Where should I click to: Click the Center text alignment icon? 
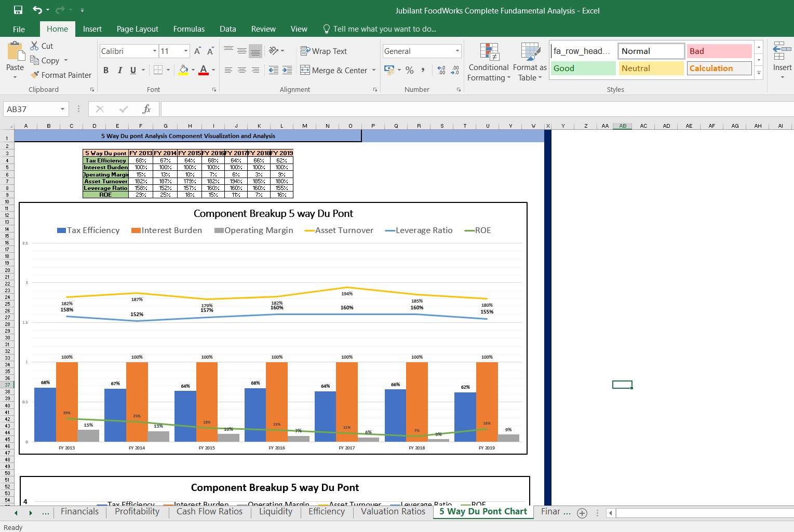pos(242,70)
